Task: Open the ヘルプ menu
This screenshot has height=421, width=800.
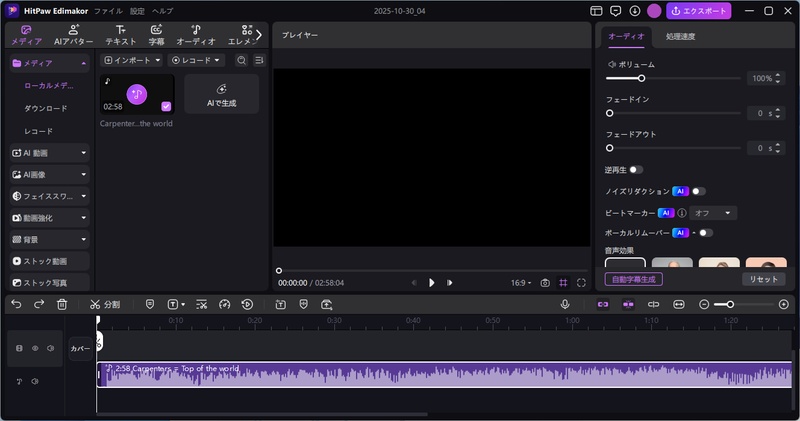Action: click(x=163, y=11)
